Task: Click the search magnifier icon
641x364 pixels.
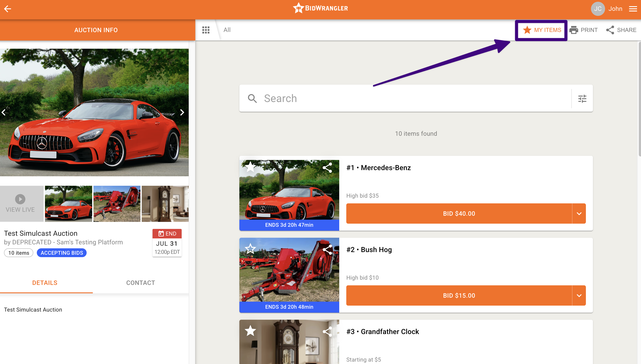Action: tap(252, 98)
